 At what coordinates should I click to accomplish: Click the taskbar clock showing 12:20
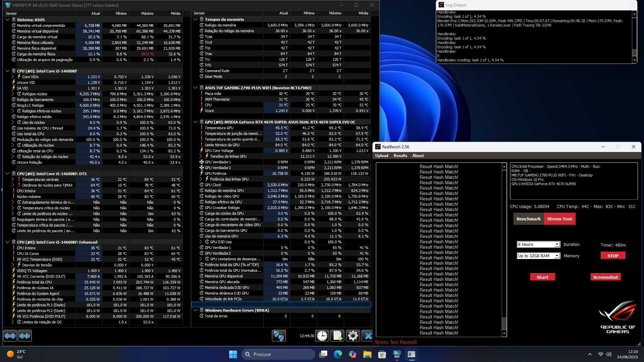[x=627, y=354]
